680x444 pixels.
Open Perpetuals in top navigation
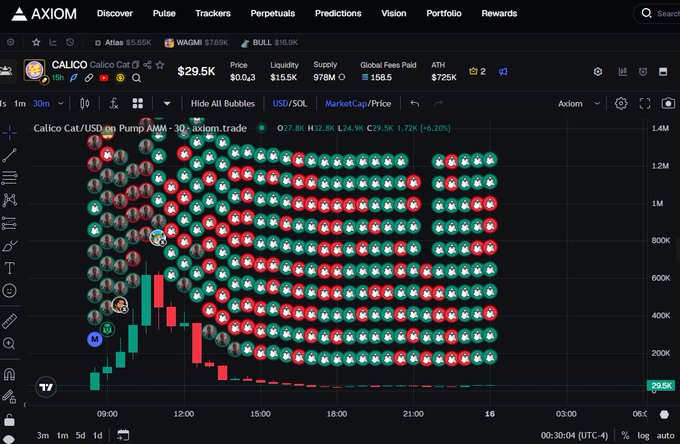[273, 13]
